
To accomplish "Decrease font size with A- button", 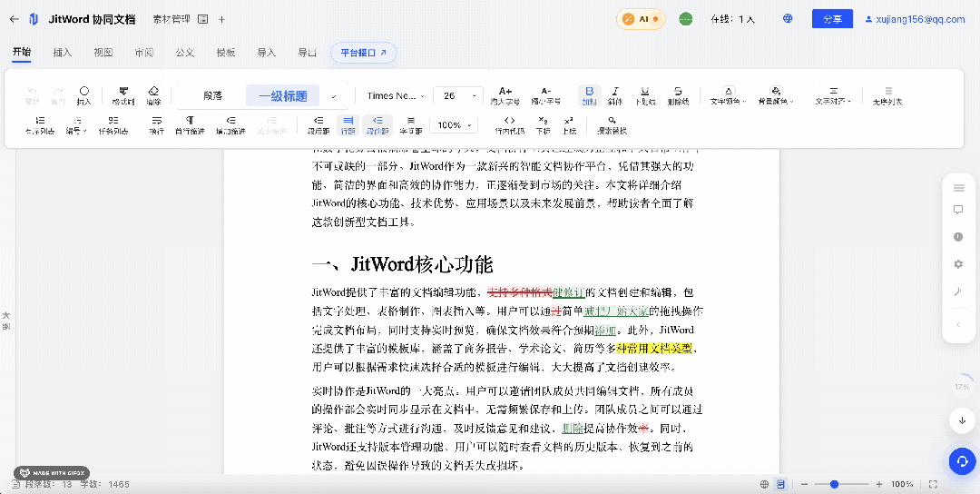I will coord(546,95).
